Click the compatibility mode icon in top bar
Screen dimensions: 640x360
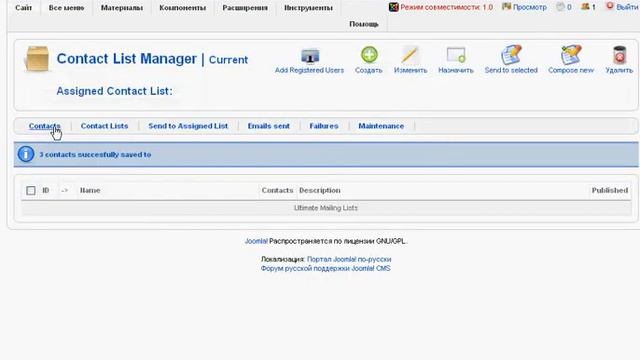(x=393, y=7)
